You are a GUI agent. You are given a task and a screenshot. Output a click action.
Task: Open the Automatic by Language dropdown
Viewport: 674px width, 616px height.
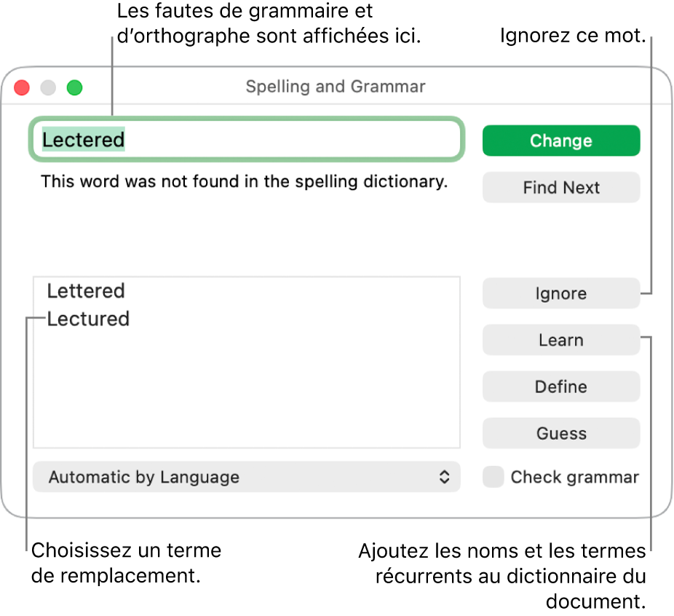(246, 477)
